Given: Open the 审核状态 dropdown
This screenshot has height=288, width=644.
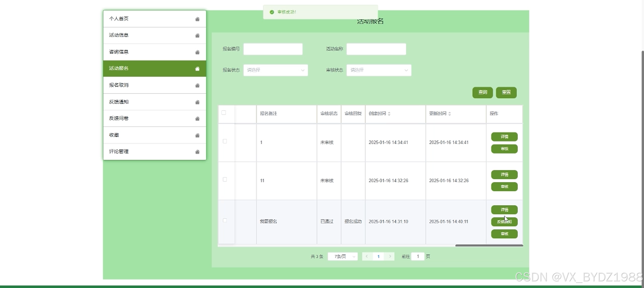Looking at the screenshot, I should (379, 70).
